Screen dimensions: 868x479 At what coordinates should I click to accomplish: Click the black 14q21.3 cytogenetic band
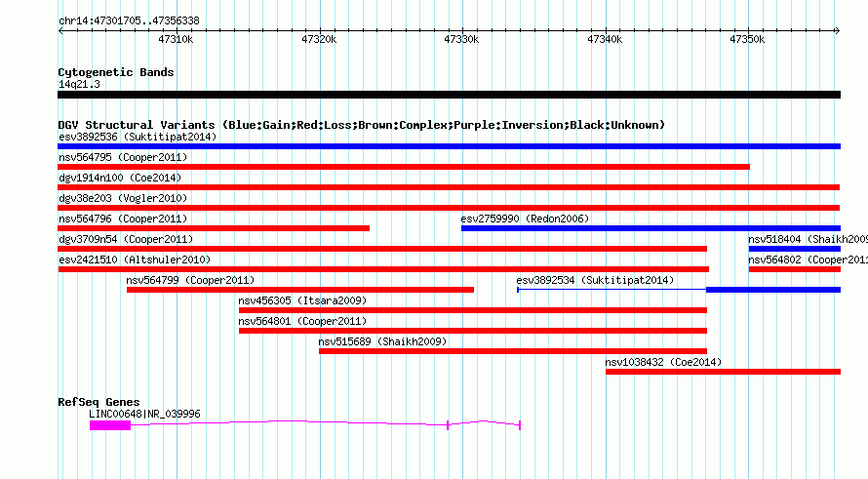pos(449,95)
